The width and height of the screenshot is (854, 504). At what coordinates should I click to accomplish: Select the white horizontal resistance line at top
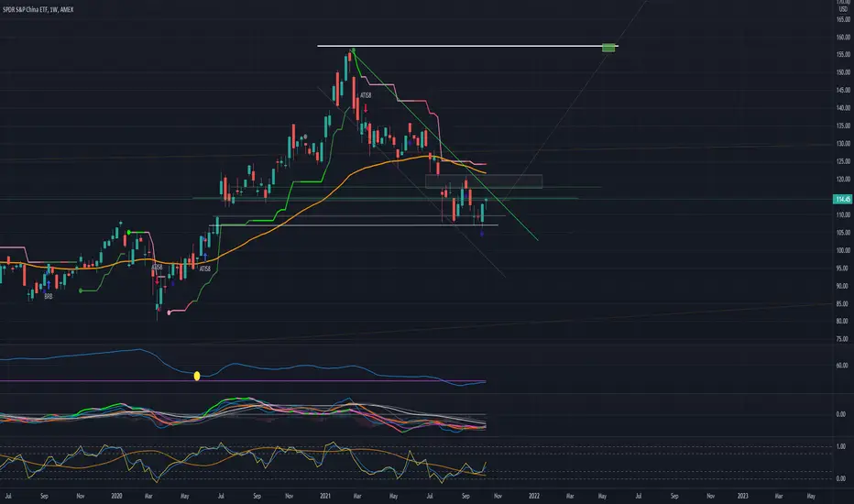467,47
